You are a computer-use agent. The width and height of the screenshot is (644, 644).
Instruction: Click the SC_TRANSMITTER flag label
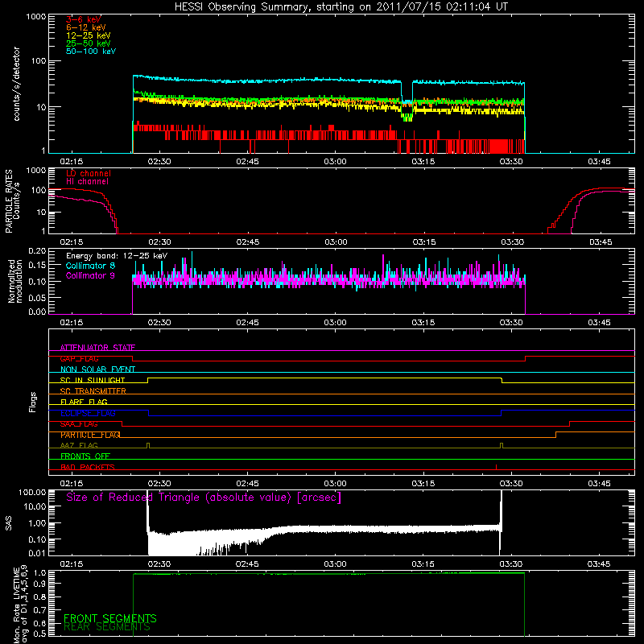(93, 391)
